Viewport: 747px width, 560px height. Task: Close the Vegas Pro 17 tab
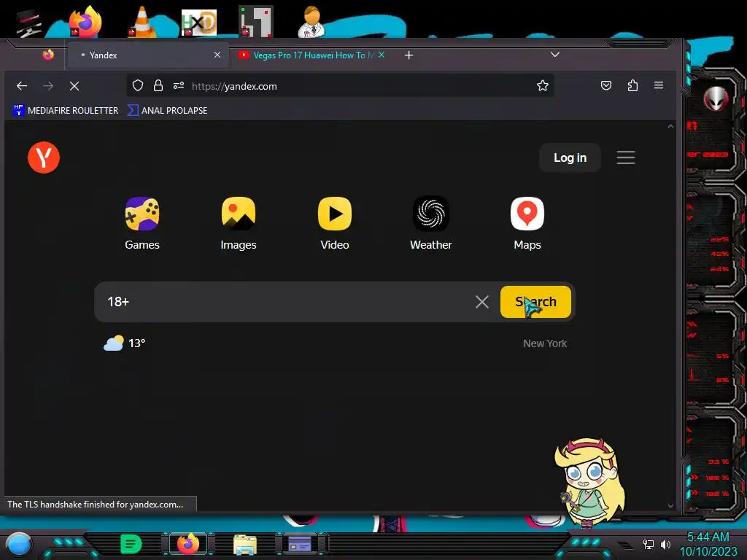(381, 55)
